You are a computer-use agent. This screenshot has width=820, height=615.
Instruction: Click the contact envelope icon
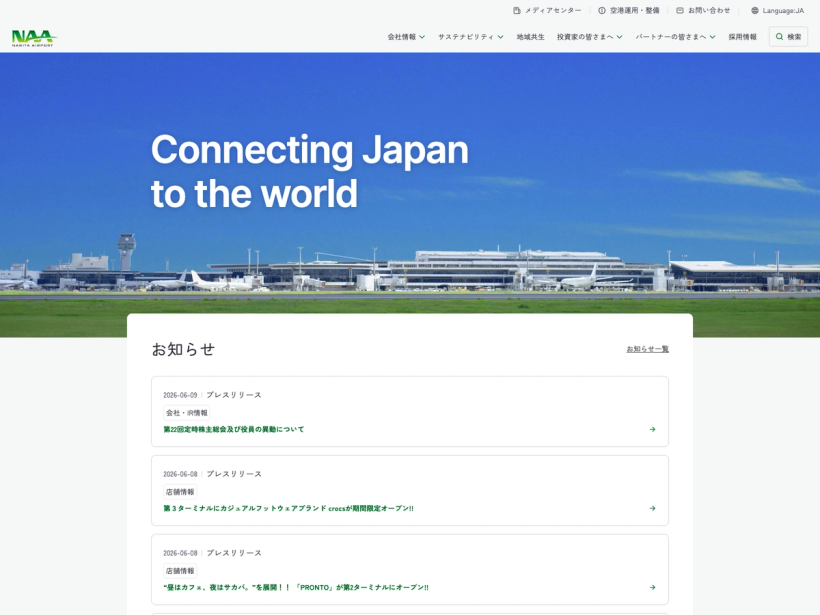pos(680,10)
